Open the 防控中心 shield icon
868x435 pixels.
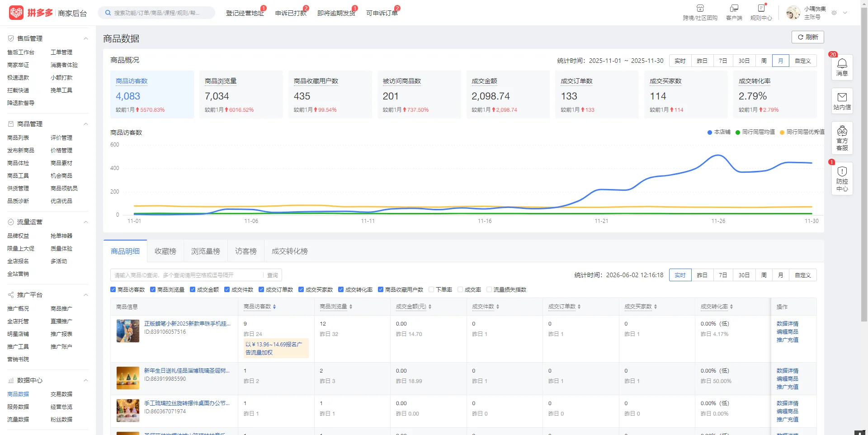click(842, 171)
